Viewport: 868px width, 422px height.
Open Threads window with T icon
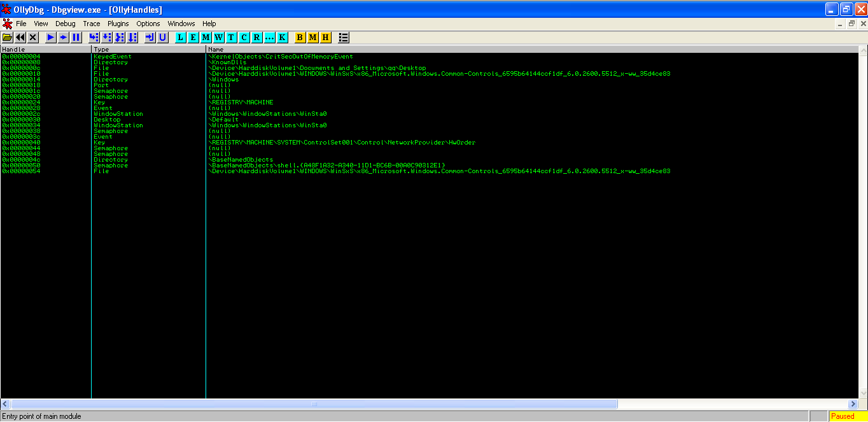(232, 38)
